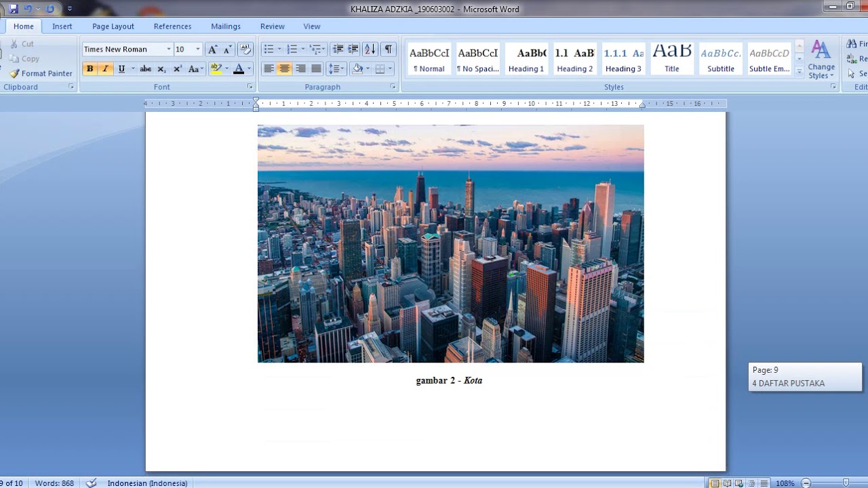Apply the text highlight color
Viewport: 868px width, 488px height.
pyautogui.click(x=216, y=69)
